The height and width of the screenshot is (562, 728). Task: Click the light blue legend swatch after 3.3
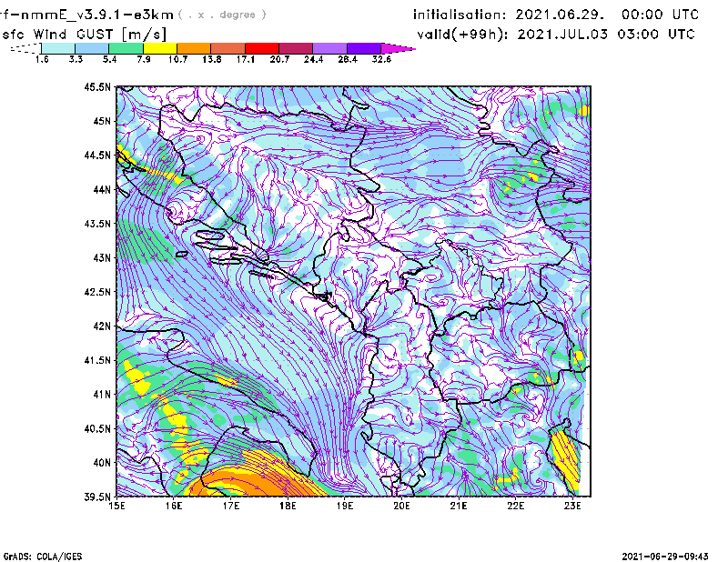click(92, 48)
